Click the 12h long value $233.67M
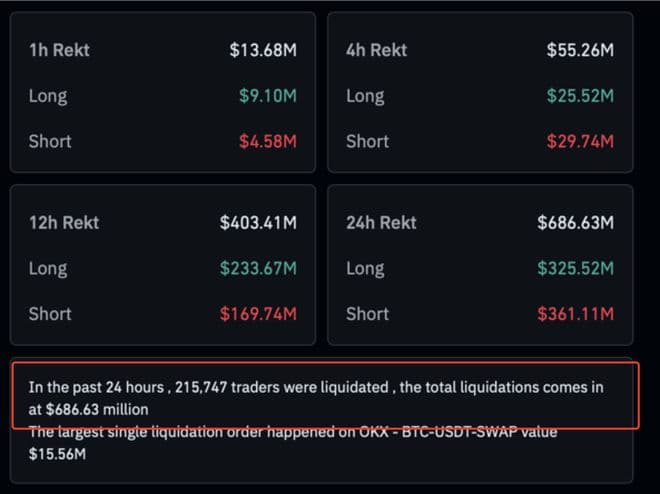 pos(258,268)
